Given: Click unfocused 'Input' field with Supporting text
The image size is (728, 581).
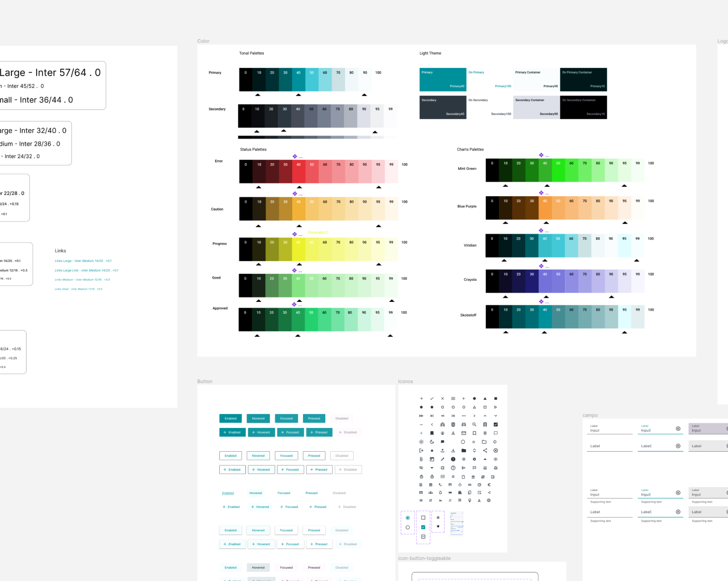Looking at the screenshot, I should point(609,493).
